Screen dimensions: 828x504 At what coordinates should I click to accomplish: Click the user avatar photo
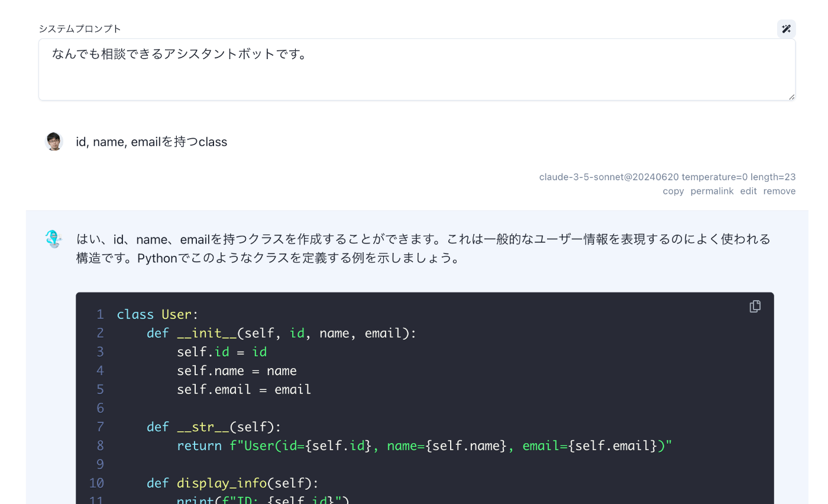(54, 142)
